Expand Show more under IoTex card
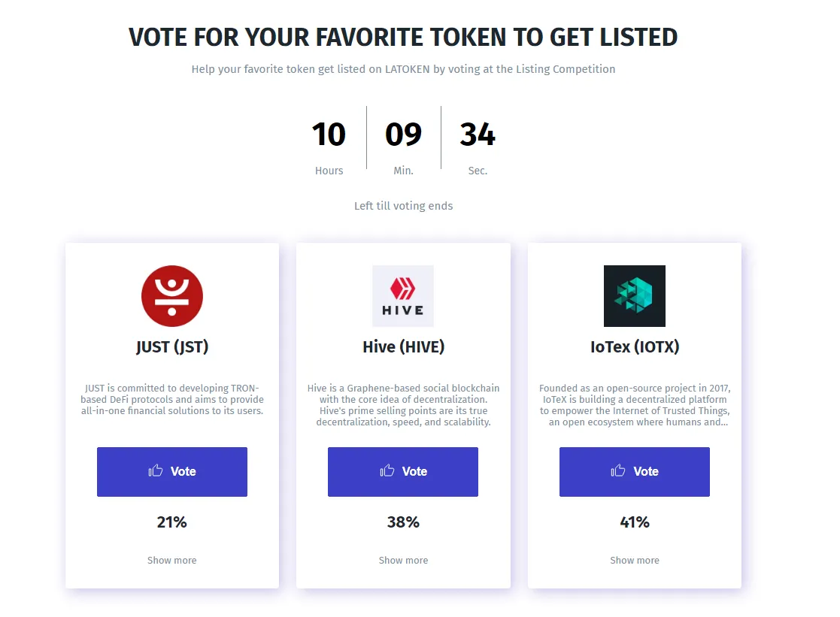 [634, 560]
